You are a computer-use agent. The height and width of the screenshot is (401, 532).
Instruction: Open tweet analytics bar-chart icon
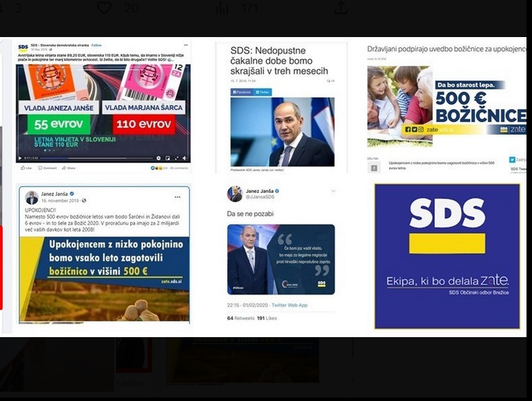coord(222,8)
